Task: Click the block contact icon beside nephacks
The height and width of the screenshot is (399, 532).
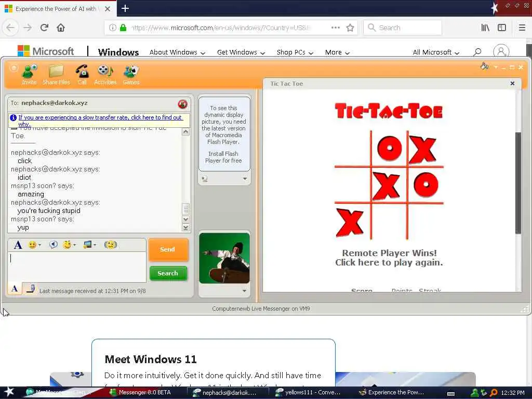Action: [x=182, y=104]
